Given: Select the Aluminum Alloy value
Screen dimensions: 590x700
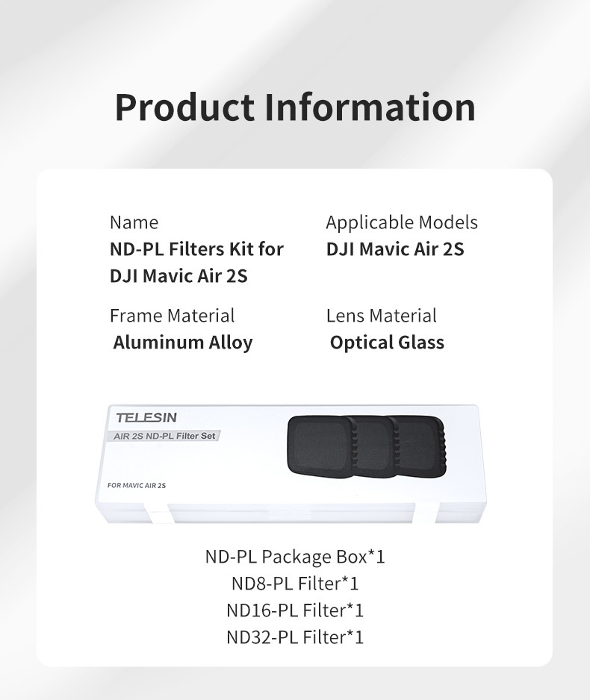Looking at the screenshot, I should pos(183,343).
